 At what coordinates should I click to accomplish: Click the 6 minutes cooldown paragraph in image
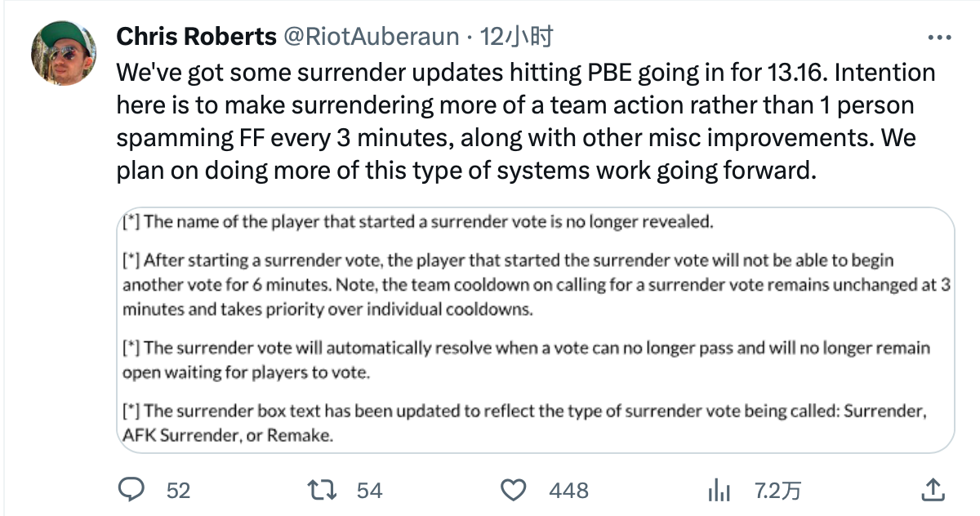click(538, 285)
